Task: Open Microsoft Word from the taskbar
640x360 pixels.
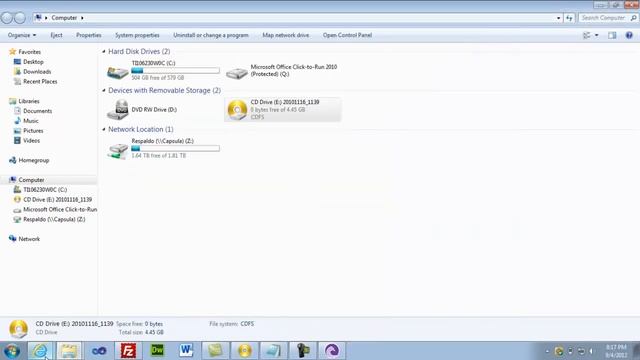Action: [186, 351]
